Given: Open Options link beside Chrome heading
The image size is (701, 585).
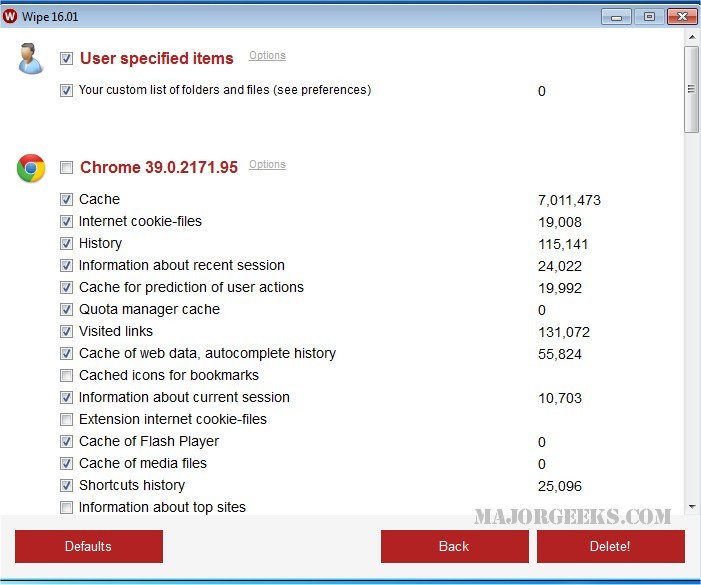Looking at the screenshot, I should (267, 165).
